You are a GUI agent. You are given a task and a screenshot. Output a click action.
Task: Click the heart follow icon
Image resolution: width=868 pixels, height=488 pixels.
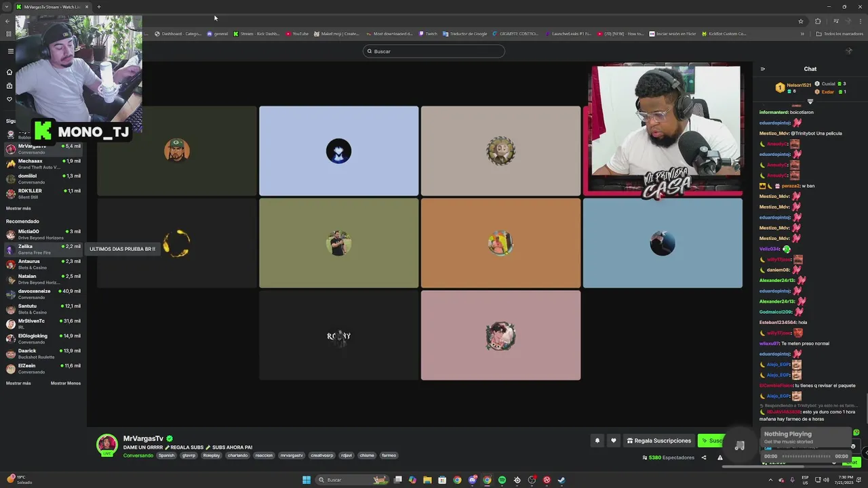[x=614, y=441]
